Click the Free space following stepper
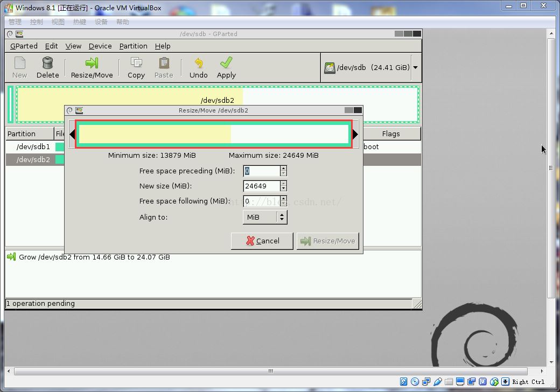This screenshot has height=392, width=560. point(284,201)
